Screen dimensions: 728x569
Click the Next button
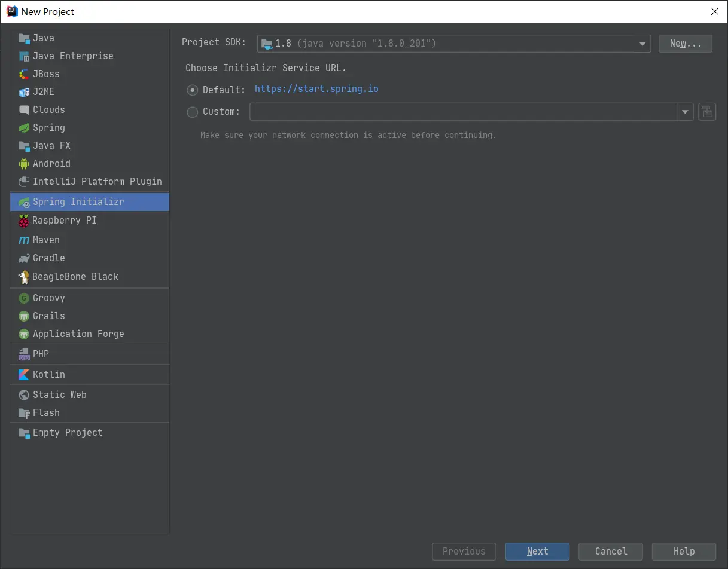(537, 552)
